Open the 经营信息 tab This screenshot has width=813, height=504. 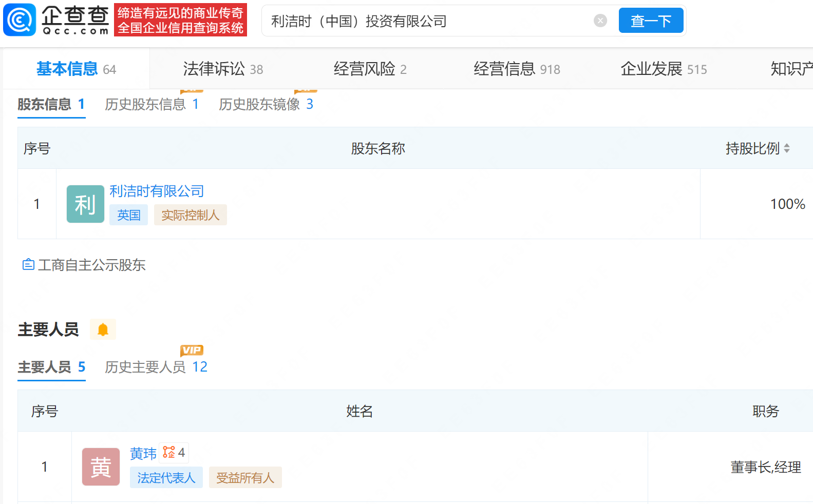[517, 69]
